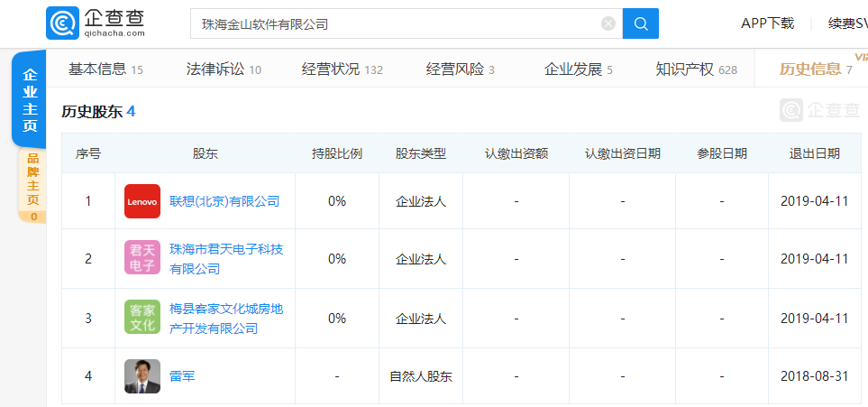Click the company search input field
The height and width of the screenshot is (407, 868).
click(x=407, y=23)
